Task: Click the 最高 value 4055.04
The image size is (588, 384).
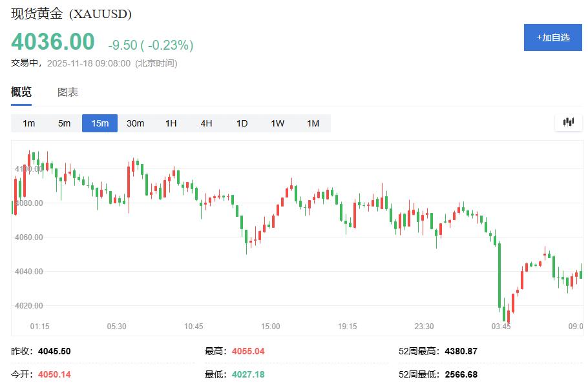Action: coord(248,351)
